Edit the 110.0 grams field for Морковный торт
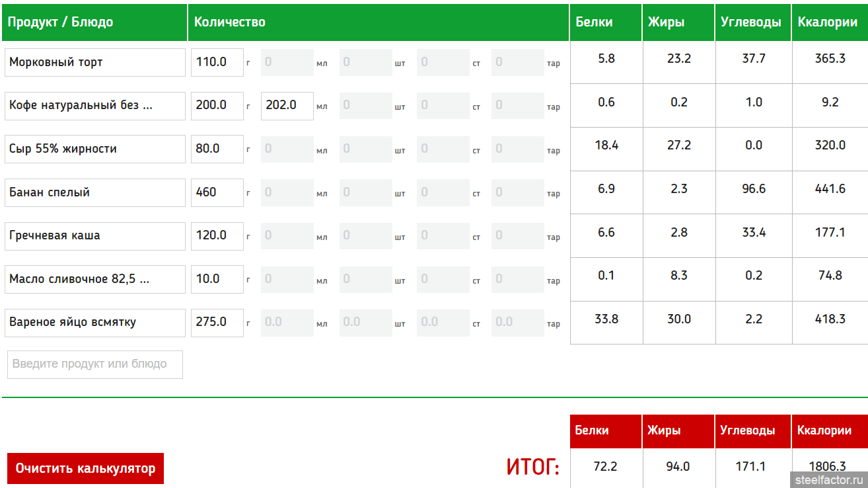This screenshot has width=868, height=488. pos(217,62)
